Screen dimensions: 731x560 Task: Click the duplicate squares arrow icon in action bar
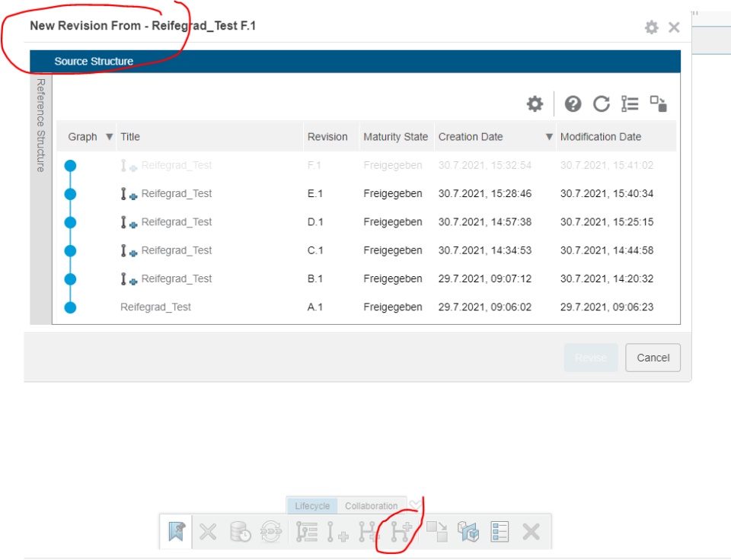437,532
